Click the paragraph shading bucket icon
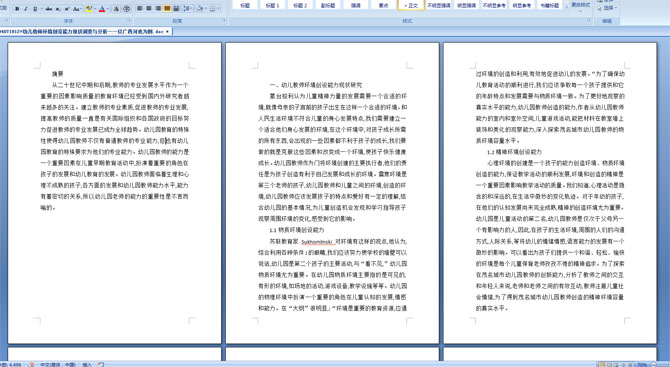The image size is (670, 367). 200,8
